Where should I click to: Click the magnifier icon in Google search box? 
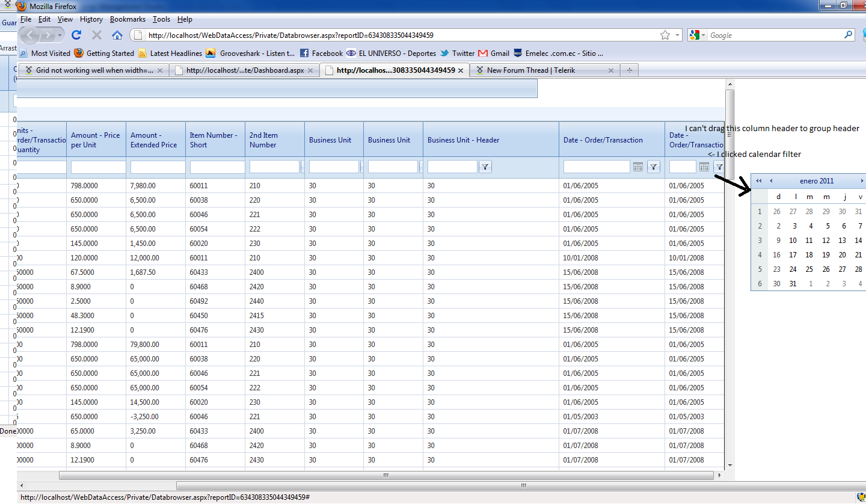click(x=849, y=35)
